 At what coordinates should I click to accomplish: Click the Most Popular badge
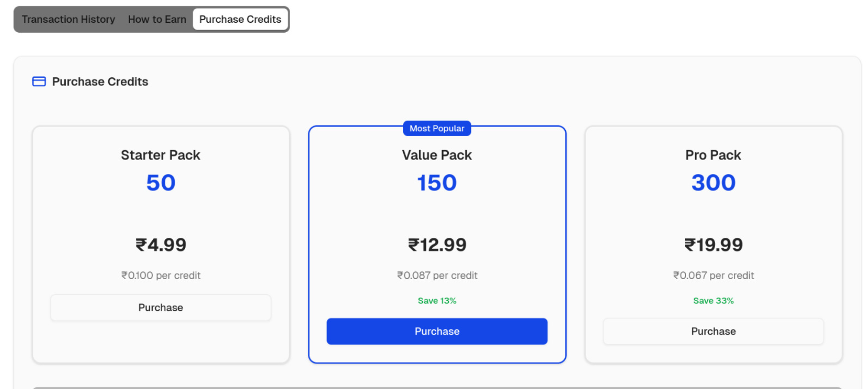tap(437, 128)
